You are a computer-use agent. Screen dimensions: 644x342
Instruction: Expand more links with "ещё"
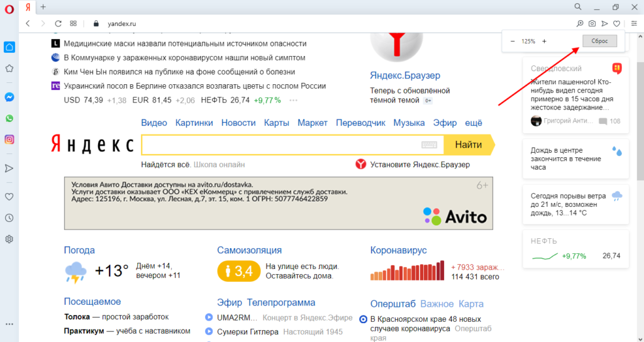pos(473,123)
